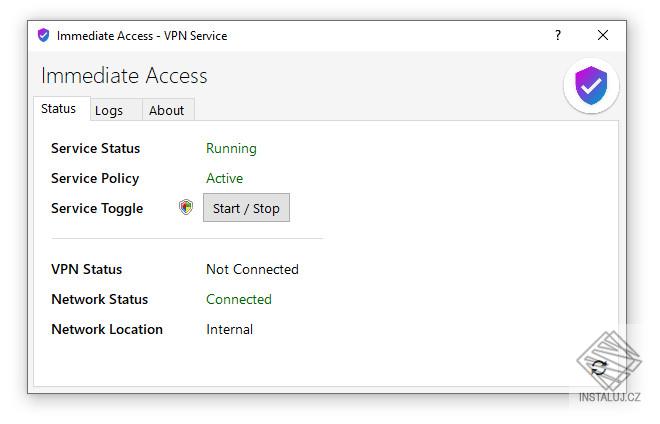Click the window title bar text
The width and height of the screenshot is (660, 424).
tap(142, 35)
